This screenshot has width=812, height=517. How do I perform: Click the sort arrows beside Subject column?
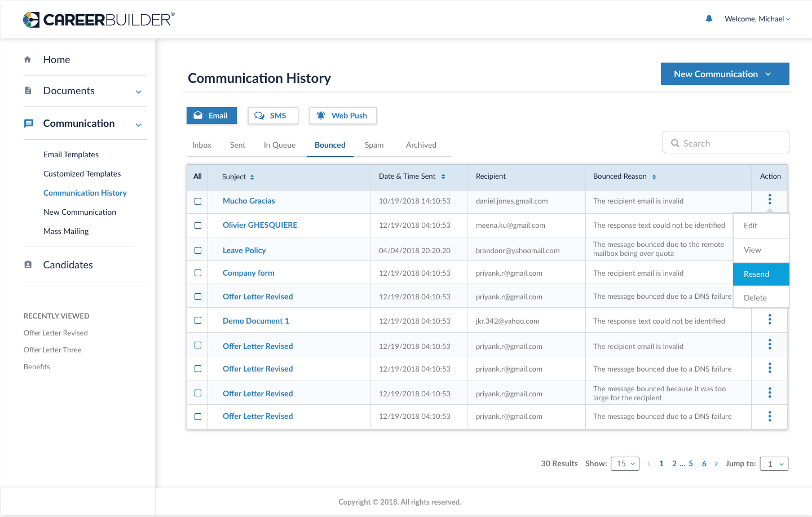coord(252,177)
